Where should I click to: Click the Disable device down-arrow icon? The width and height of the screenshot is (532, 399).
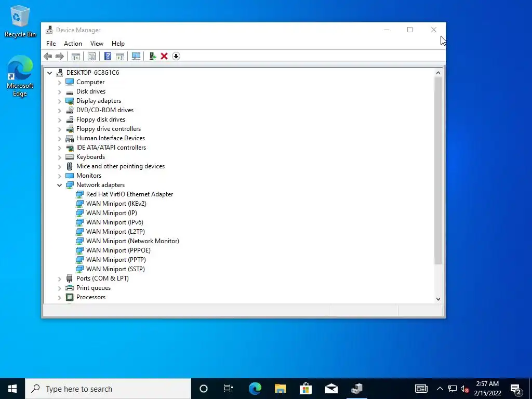(x=176, y=56)
